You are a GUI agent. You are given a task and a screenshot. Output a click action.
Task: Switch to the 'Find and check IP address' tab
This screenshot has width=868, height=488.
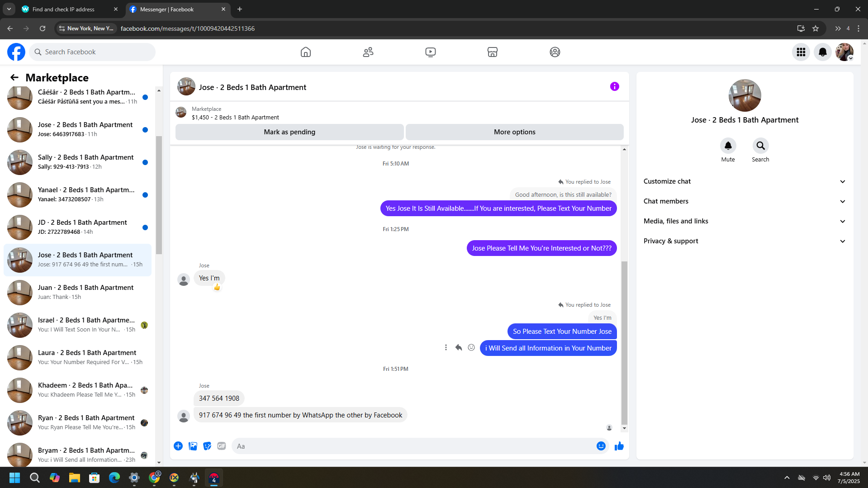70,9
